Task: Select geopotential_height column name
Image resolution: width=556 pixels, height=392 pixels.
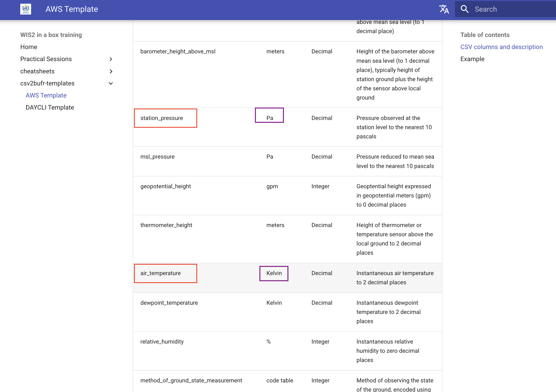Action: coord(165,186)
